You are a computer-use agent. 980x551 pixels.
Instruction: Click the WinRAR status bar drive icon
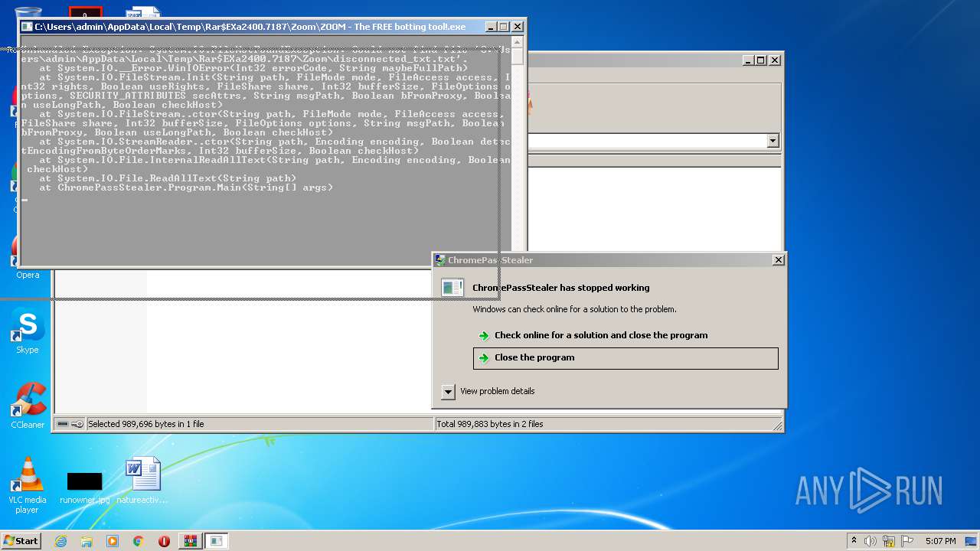tap(63, 424)
